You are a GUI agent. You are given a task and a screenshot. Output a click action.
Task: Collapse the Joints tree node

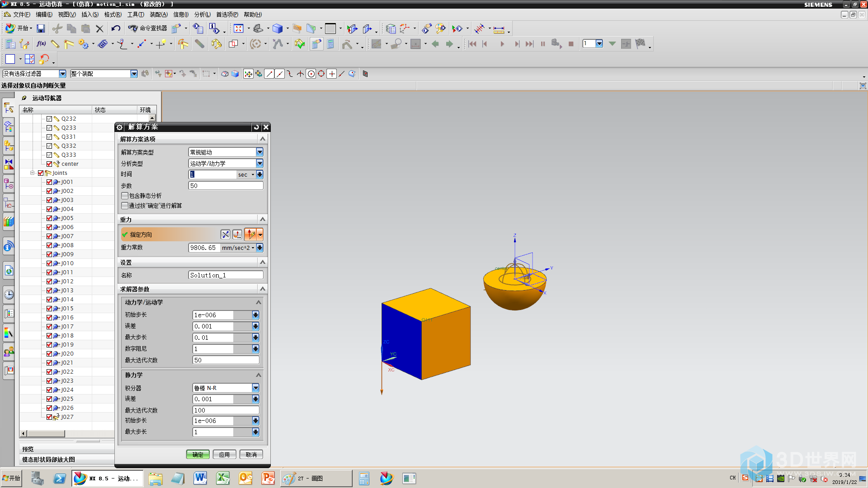(x=32, y=173)
